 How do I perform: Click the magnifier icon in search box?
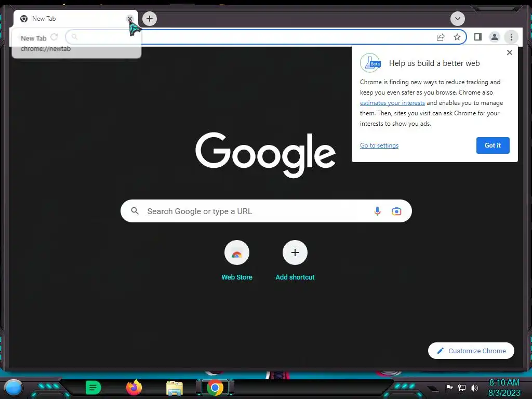point(135,211)
